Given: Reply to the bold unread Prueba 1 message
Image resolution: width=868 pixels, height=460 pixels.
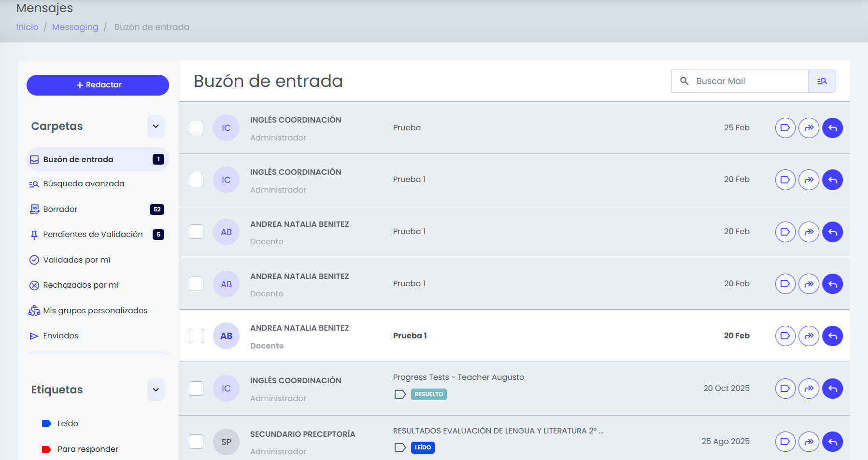Looking at the screenshot, I should [833, 336].
